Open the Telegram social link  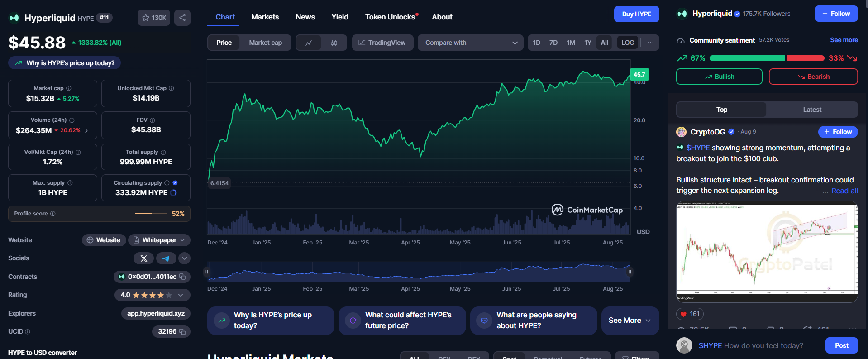166,258
